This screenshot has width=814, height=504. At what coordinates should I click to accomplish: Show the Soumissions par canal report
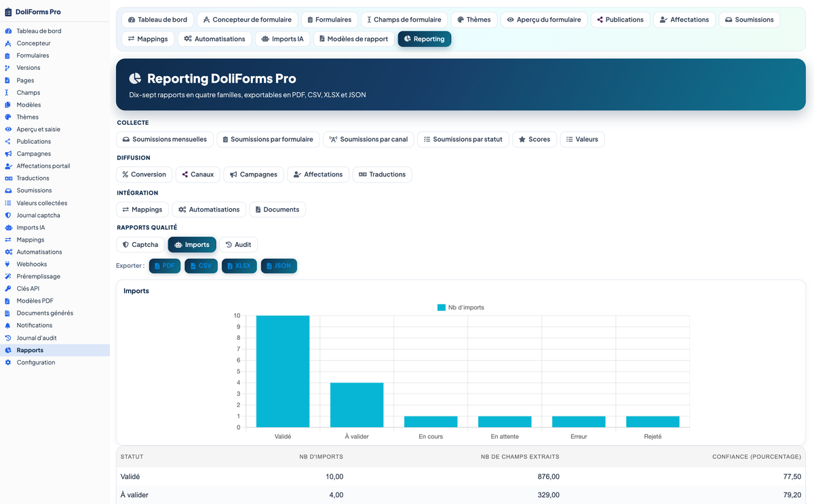(369, 140)
